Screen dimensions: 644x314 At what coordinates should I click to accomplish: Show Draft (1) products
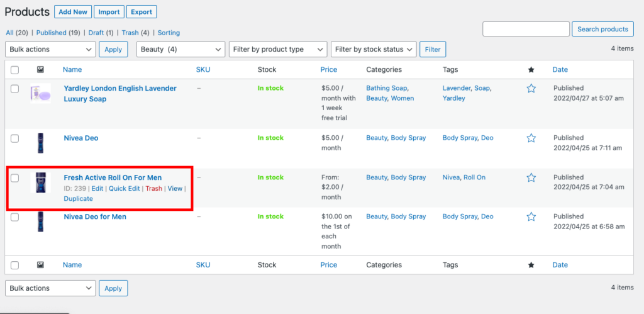(101, 33)
